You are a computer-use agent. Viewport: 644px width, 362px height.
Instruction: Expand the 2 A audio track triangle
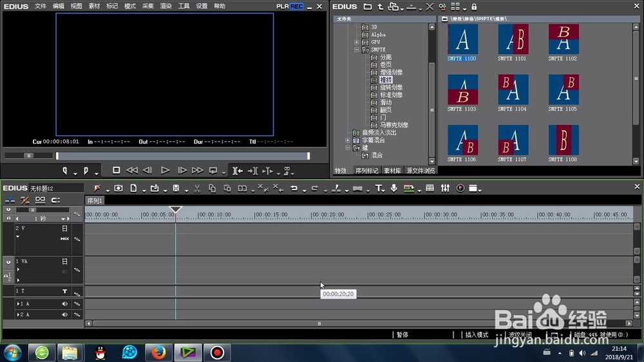pos(18,314)
